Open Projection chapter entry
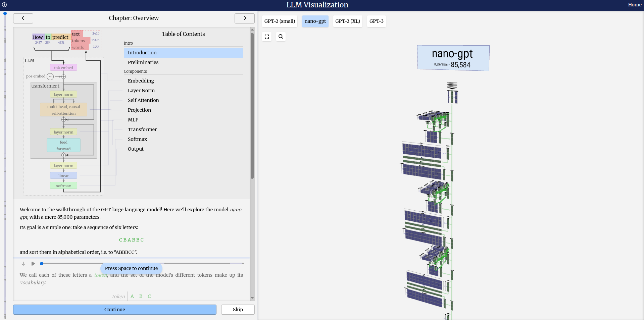644x320 pixels. click(x=183, y=110)
